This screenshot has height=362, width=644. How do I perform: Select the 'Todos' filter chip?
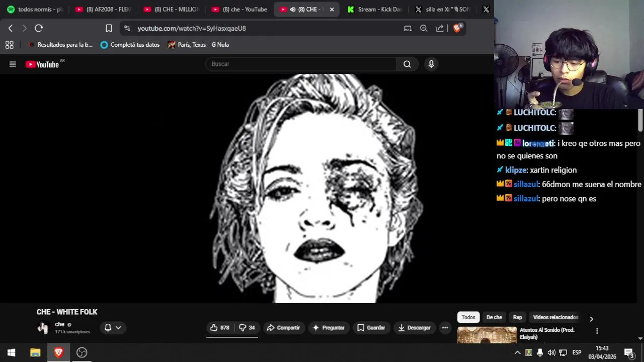[468, 317]
